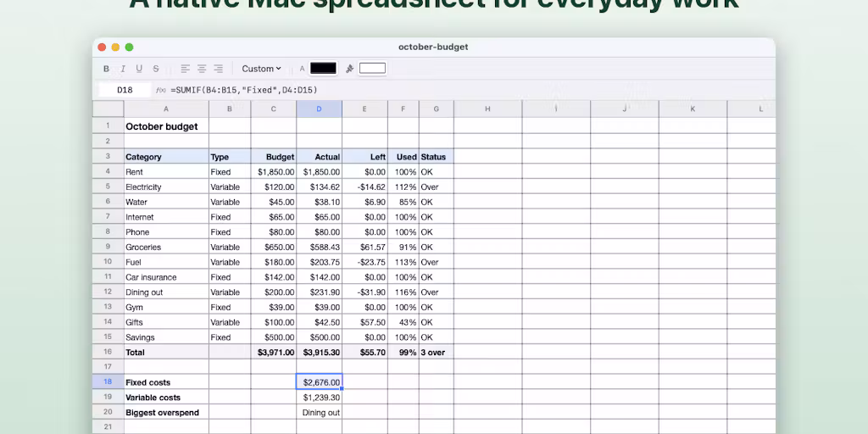Click the 'October budget' title cell
The height and width of the screenshot is (434, 868).
166,126
